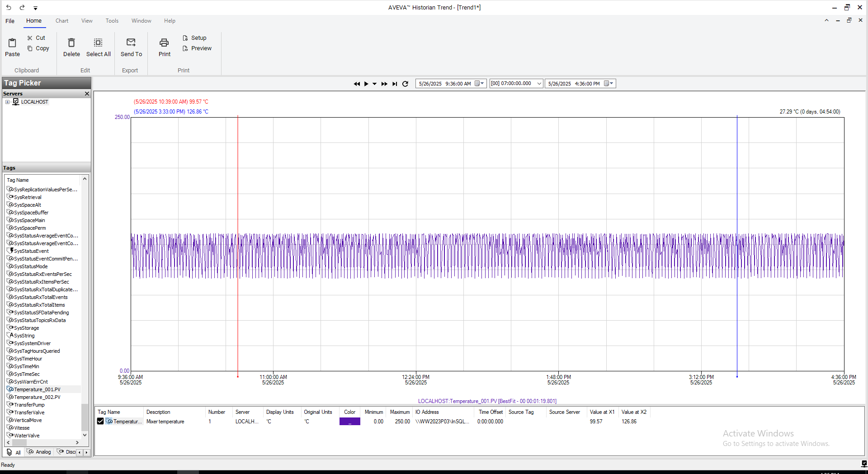
Task: Jump to latest time with skip-to-end icon
Action: (395, 84)
